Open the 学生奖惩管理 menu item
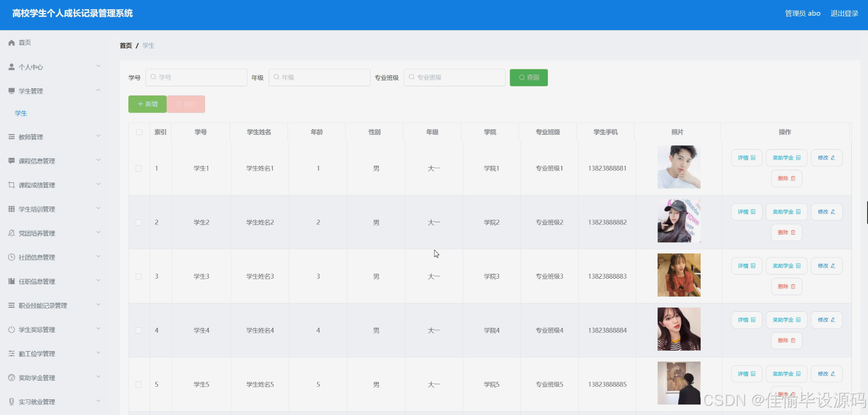868x415 pixels. [55, 330]
